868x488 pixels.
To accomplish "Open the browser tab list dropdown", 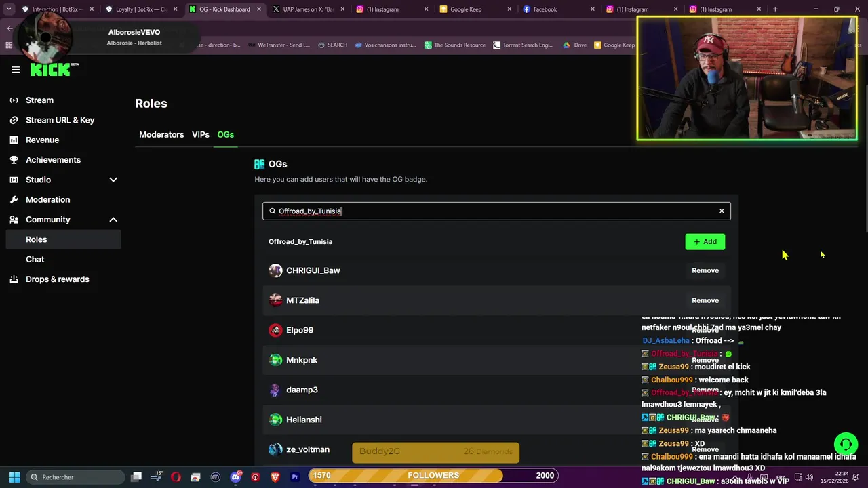I will coord(9,9).
